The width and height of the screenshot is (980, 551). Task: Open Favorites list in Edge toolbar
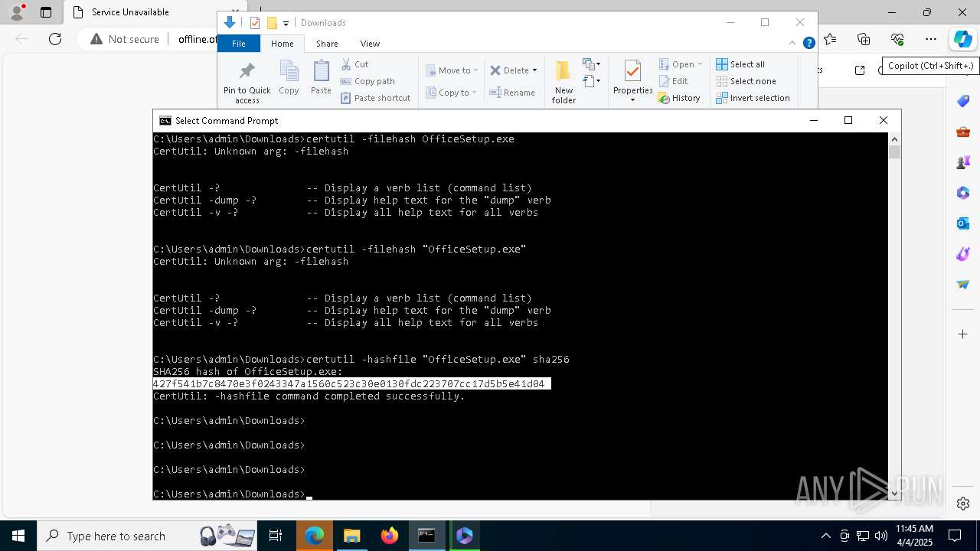[x=831, y=39]
